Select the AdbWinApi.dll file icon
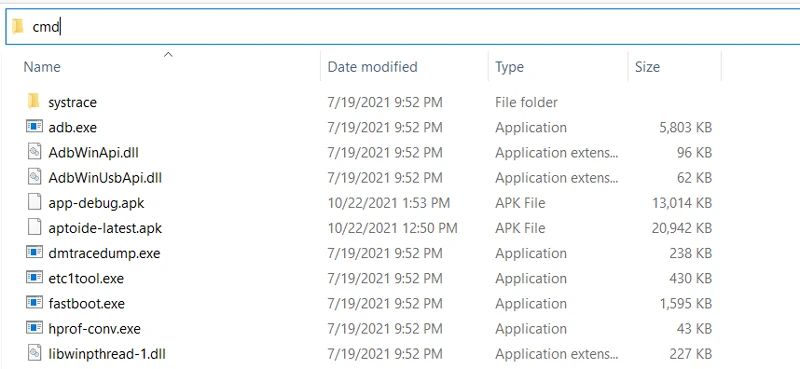The height and width of the screenshot is (369, 800). [x=34, y=152]
